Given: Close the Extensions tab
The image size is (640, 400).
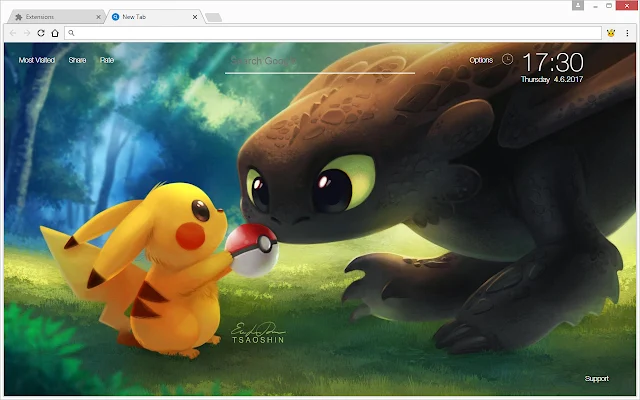Looking at the screenshot, I should pyautogui.click(x=98, y=17).
